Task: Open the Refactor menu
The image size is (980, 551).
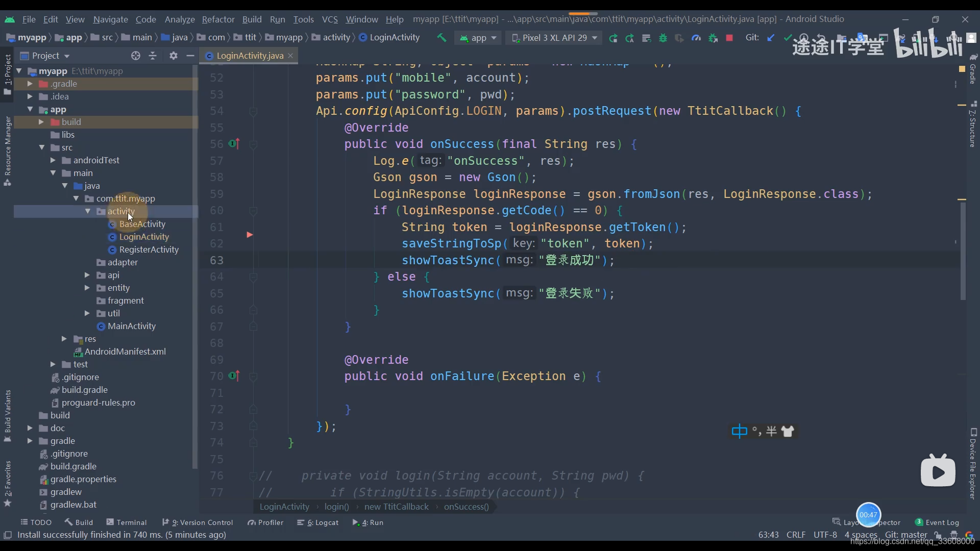Action: tap(218, 19)
